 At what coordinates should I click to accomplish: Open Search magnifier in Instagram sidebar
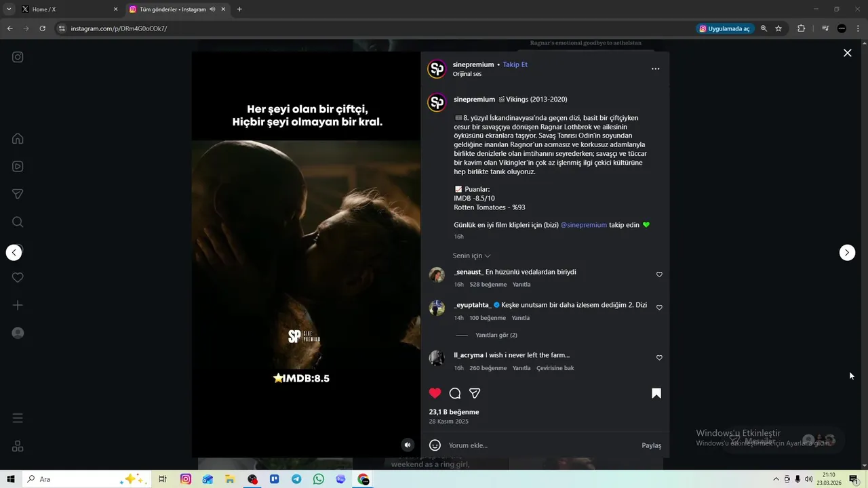pyautogui.click(x=18, y=222)
